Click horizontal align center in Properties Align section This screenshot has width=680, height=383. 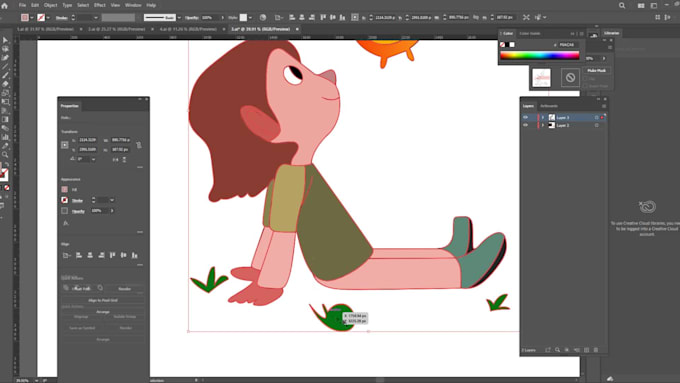pyautogui.click(x=90, y=255)
